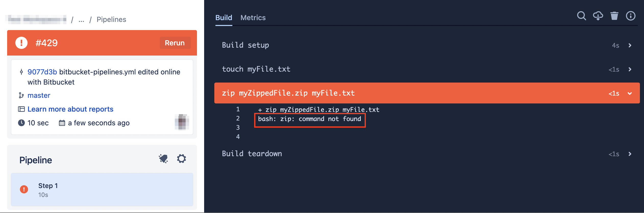The width and height of the screenshot is (644, 213).
Task: Expand the touch myFile.txt step
Action: 427,69
